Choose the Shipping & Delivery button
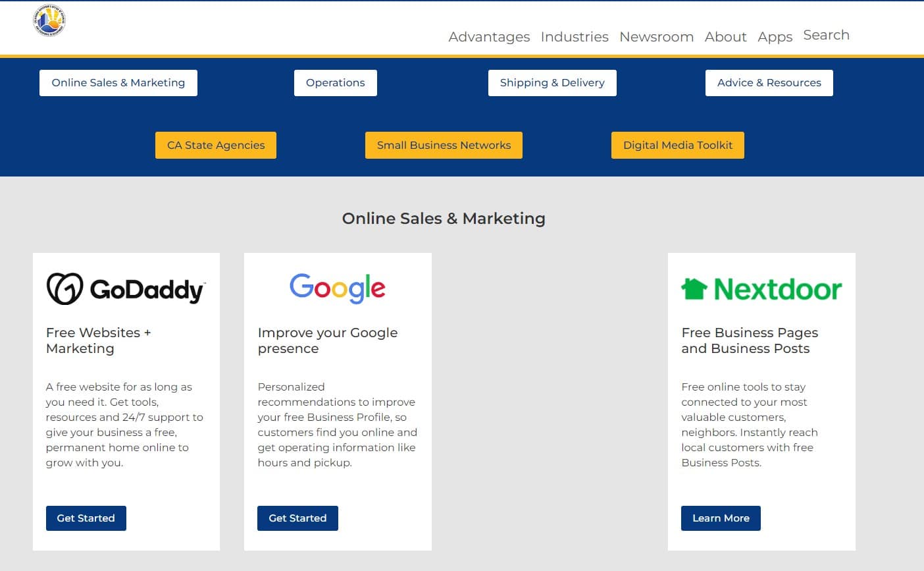The width and height of the screenshot is (924, 571). point(552,83)
